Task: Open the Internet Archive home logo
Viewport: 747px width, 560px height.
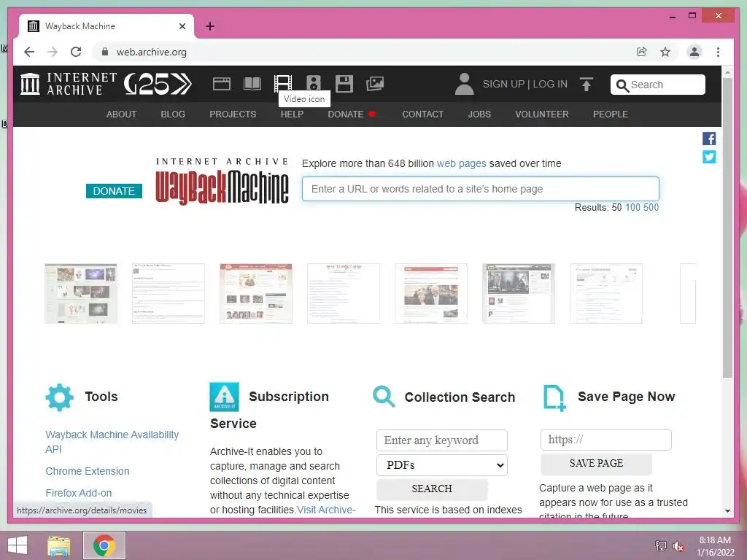Action: pyautogui.click(x=68, y=84)
